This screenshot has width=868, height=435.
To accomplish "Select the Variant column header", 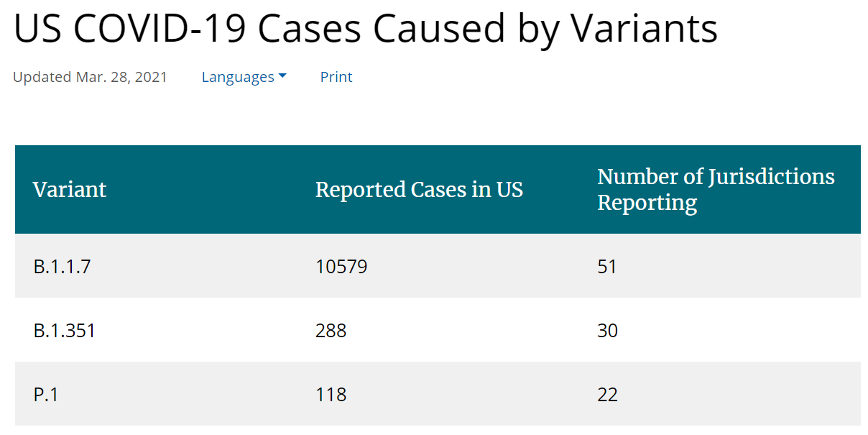I will click(x=70, y=190).
